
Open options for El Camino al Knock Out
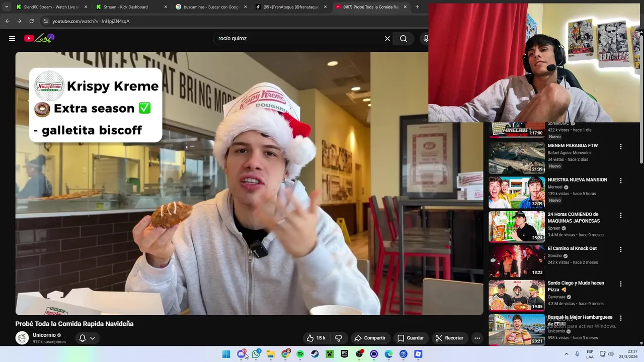620,249
